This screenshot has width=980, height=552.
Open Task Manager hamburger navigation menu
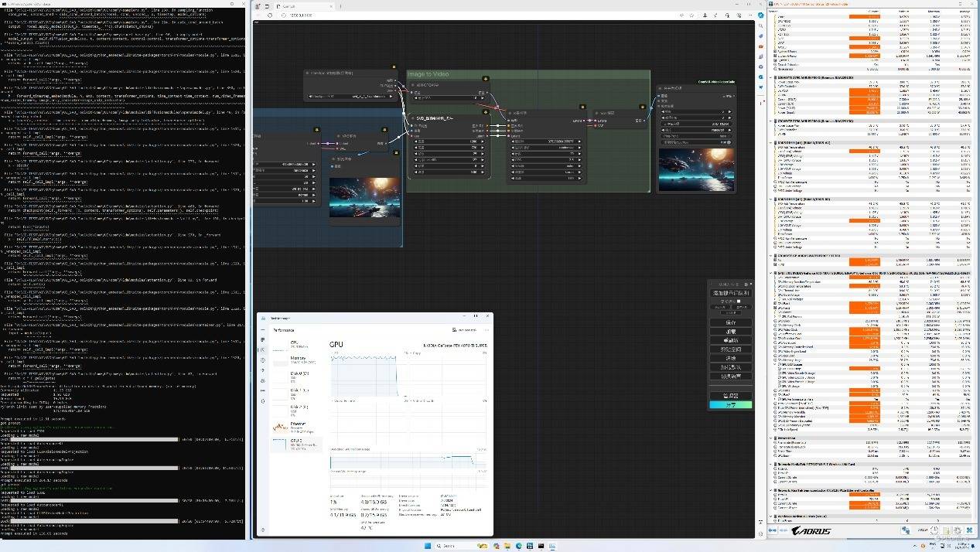(263, 329)
